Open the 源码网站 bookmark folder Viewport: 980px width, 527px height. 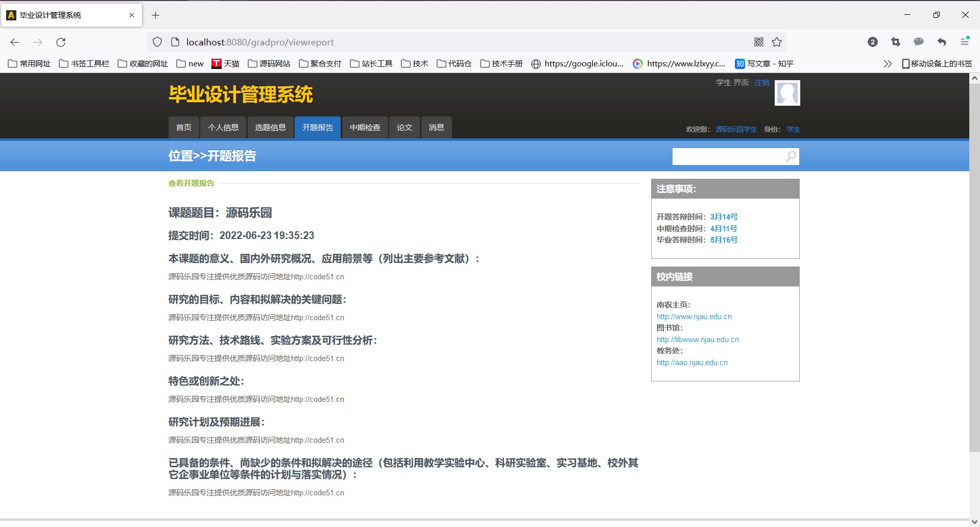coord(269,64)
